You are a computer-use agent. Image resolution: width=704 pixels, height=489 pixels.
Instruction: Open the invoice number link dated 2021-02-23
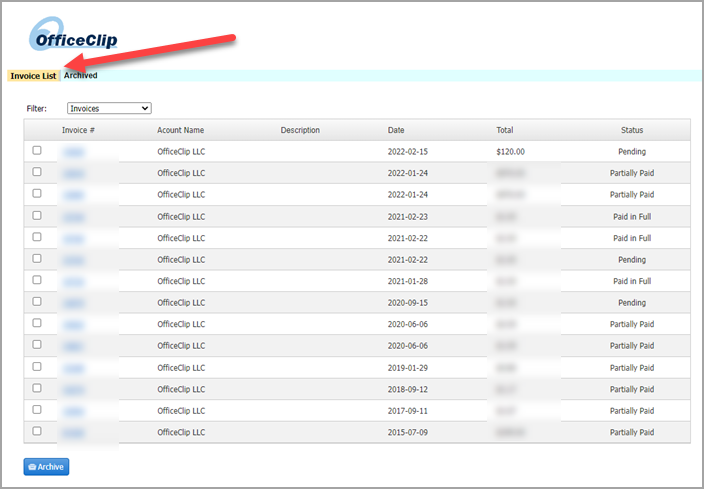click(73, 217)
